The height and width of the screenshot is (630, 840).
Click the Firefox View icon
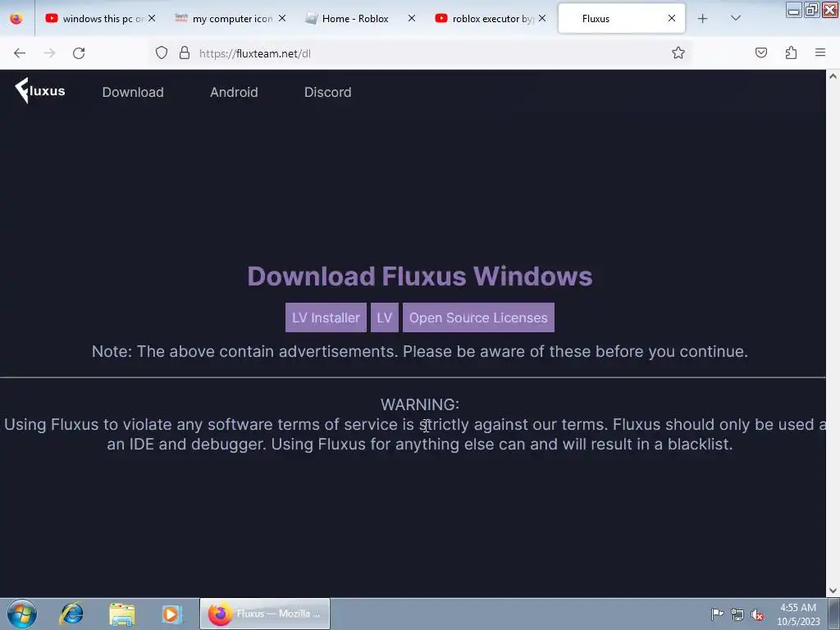click(x=16, y=18)
